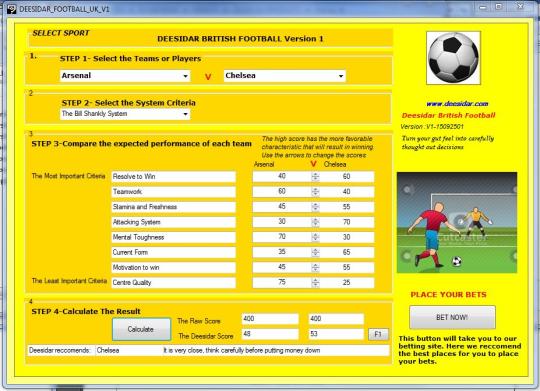The image size is (540, 391).
Task: Open the Arsenal team dropdown
Action: coord(125,76)
